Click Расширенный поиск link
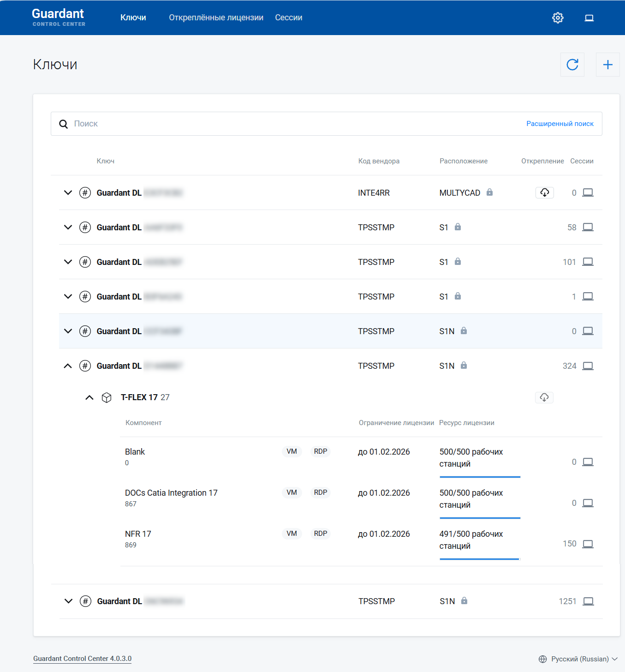The height and width of the screenshot is (672, 625). click(560, 124)
